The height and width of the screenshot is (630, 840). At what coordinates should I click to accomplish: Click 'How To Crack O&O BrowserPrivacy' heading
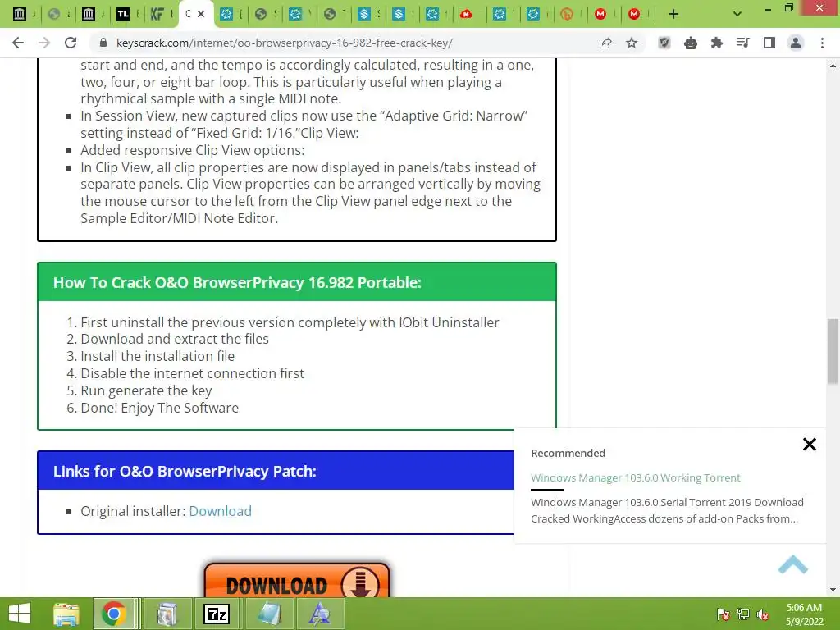pos(237,282)
